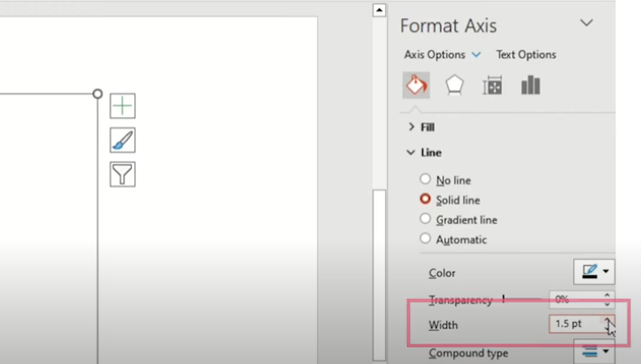
Task: Select the No line option
Action: tap(425, 180)
